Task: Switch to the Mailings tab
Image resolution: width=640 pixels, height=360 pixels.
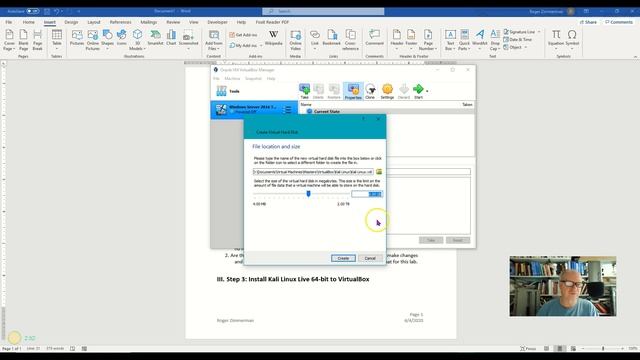Action: pyautogui.click(x=149, y=22)
